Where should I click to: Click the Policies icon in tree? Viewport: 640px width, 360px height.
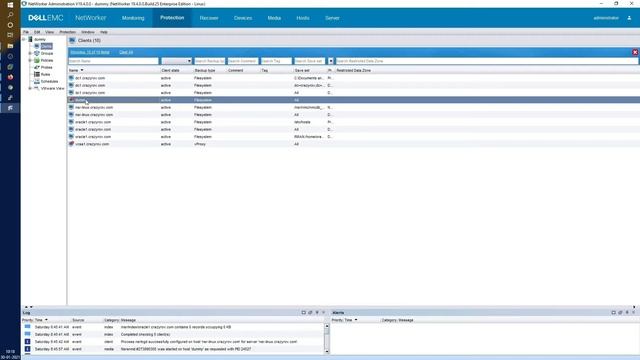[37, 60]
